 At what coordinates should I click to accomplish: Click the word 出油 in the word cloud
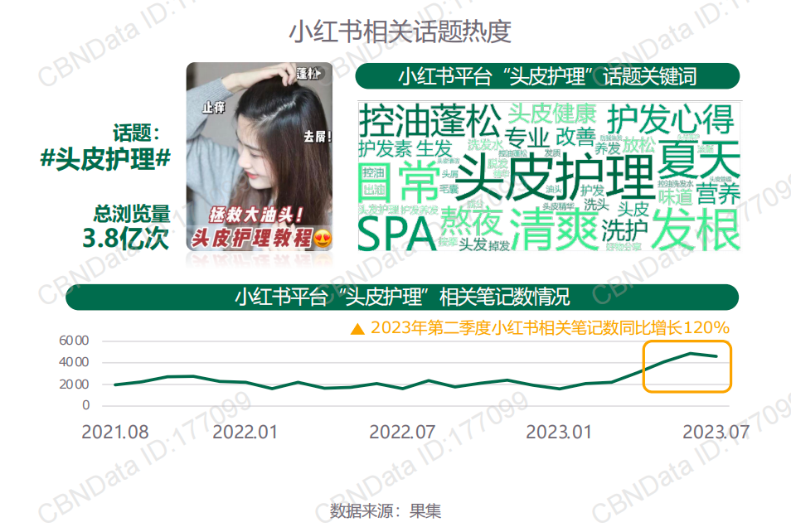(374, 190)
